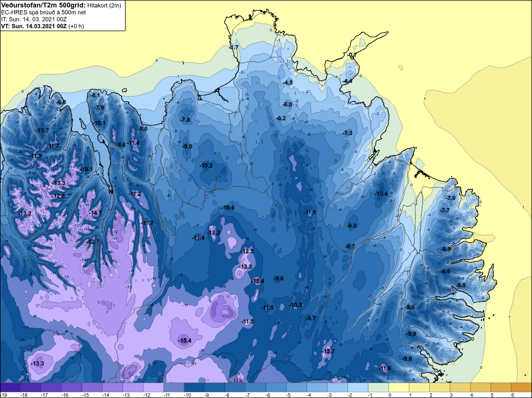Screen dimensions: 532x398
Task: Click the orange legend swatch right of 6
Action: (521, 388)
